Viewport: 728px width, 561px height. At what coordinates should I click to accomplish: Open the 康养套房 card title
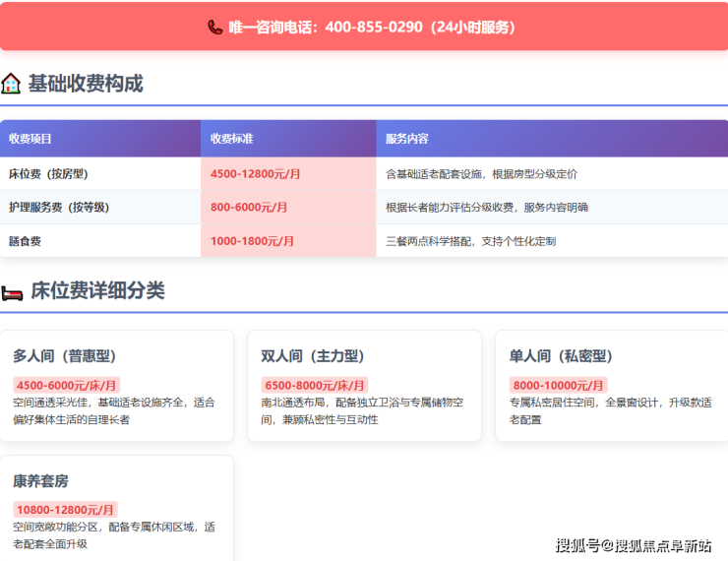40,481
